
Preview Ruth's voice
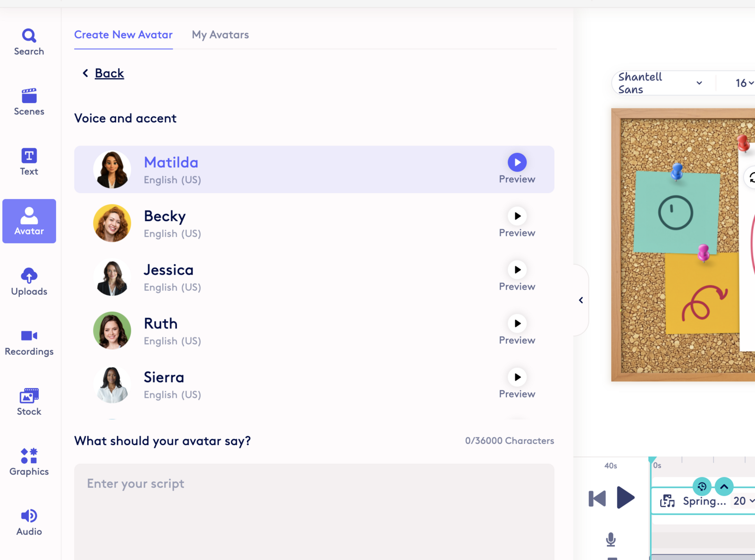517,324
